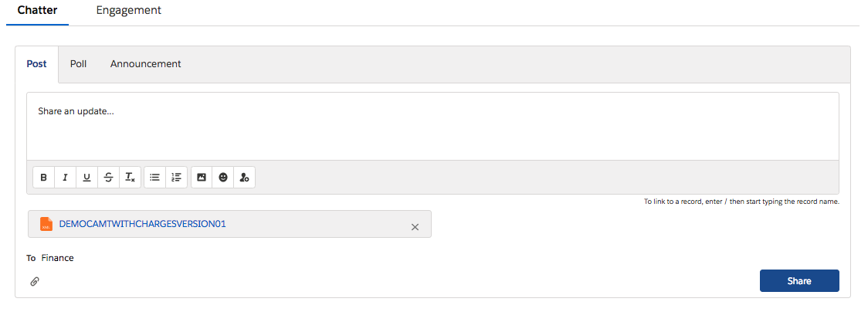Insert a numbered list
Image resolution: width=868 pixels, height=312 pixels.
pyautogui.click(x=176, y=178)
